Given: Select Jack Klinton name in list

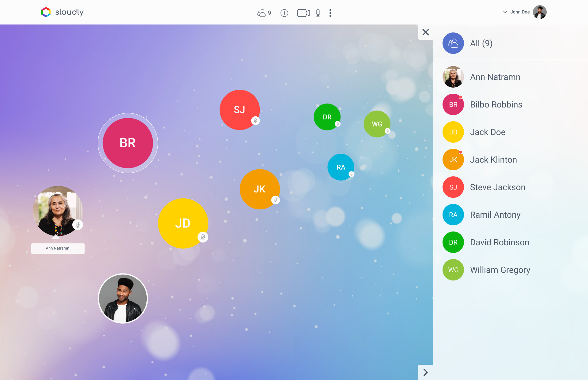Looking at the screenshot, I should point(493,160).
